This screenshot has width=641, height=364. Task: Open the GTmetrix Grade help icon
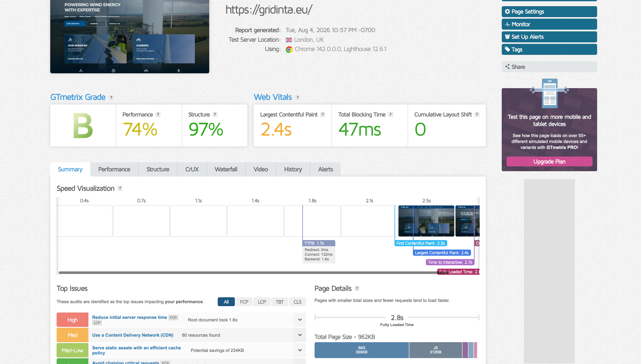(x=111, y=97)
